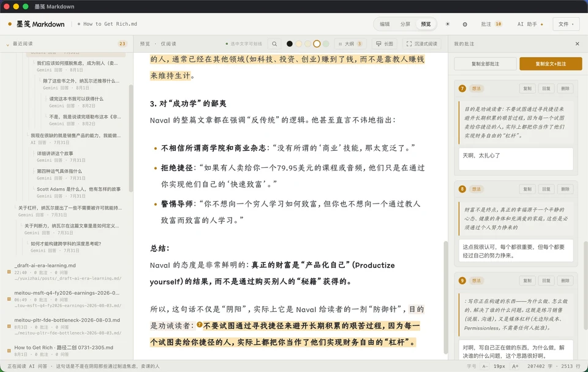Enter 沉浸式阅读 immersive reading mode
Screen dimensions: 588x372
click(x=421, y=44)
